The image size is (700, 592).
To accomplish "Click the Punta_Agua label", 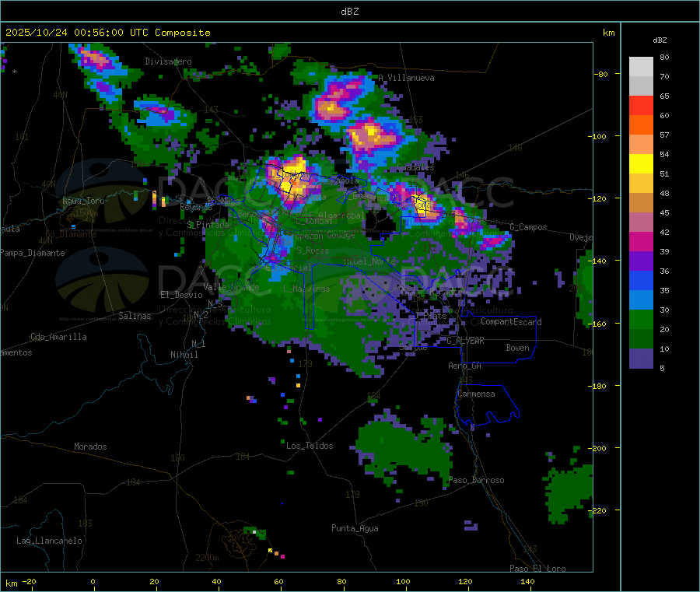I will click(x=355, y=528).
